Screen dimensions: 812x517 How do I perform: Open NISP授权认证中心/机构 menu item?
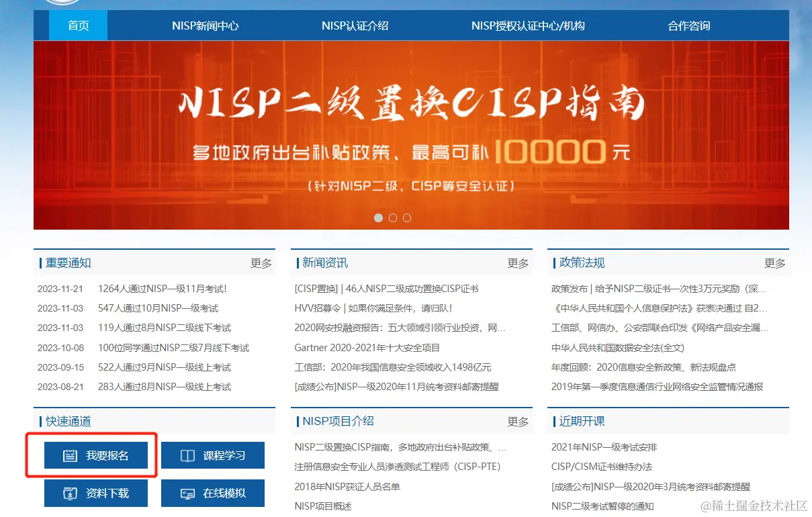tap(528, 26)
